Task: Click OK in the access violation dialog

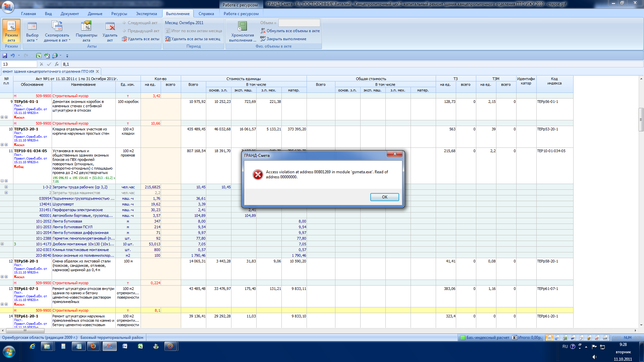Action: [x=384, y=197]
